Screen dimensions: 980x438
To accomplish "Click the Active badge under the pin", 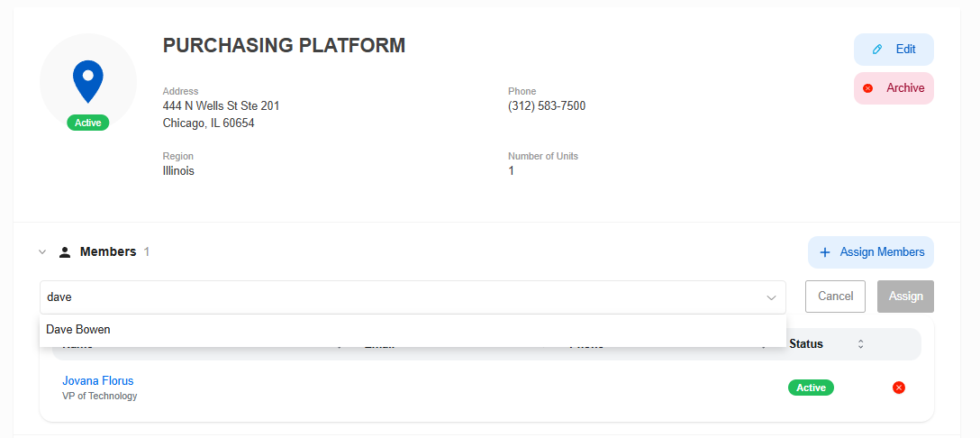I will click(x=88, y=123).
